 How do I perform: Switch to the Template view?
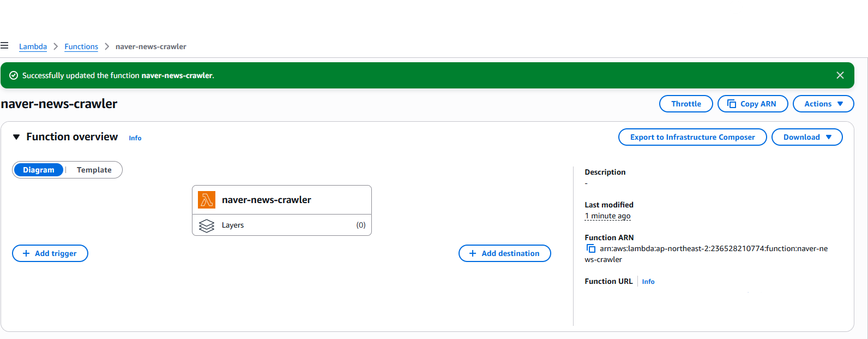[94, 170]
